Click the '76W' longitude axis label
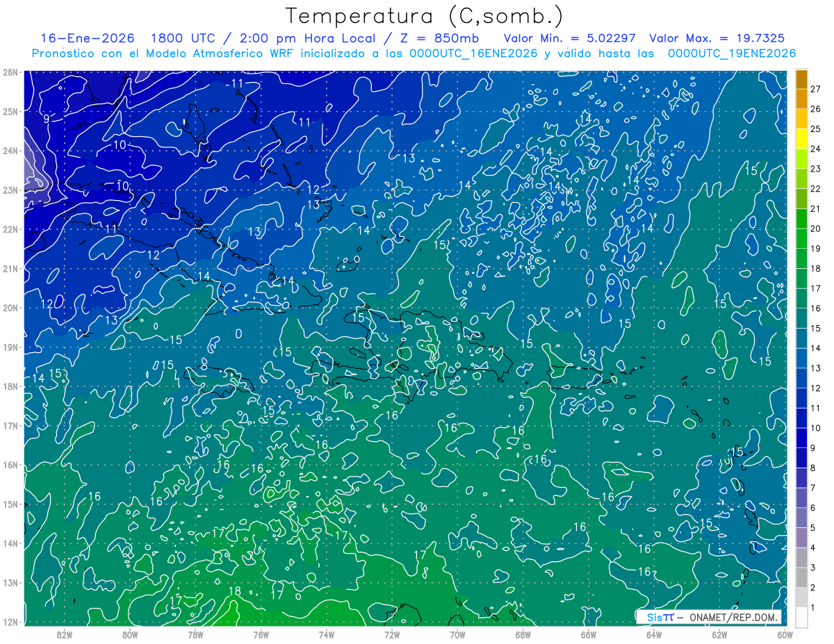The width and height of the screenshot is (834, 644). pyautogui.click(x=261, y=634)
